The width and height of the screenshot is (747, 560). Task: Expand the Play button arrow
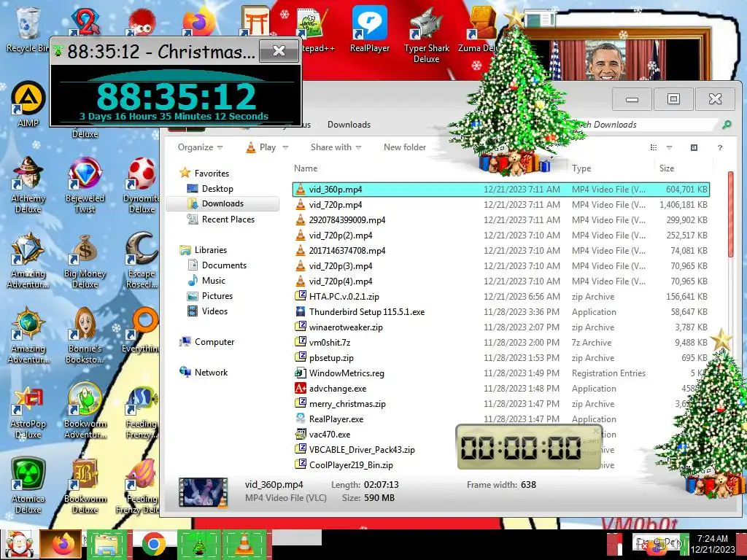point(285,147)
